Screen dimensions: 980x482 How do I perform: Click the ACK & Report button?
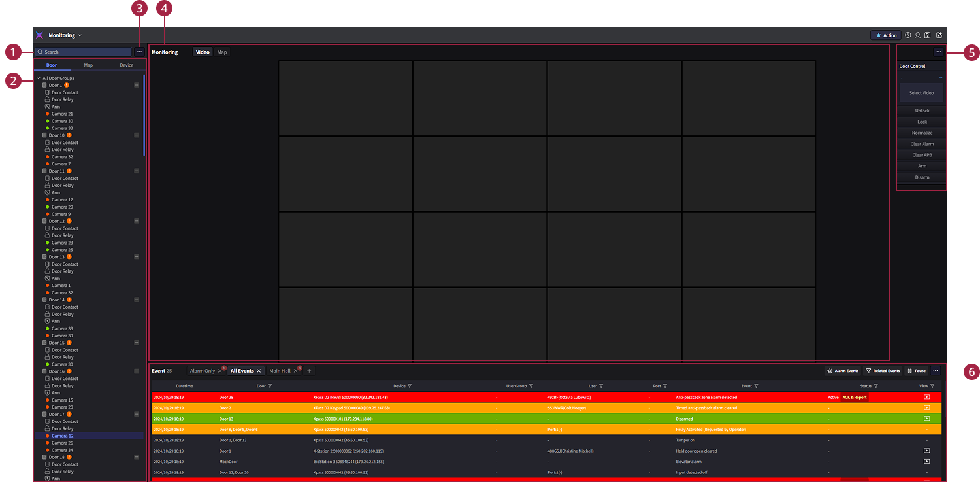pyautogui.click(x=854, y=397)
